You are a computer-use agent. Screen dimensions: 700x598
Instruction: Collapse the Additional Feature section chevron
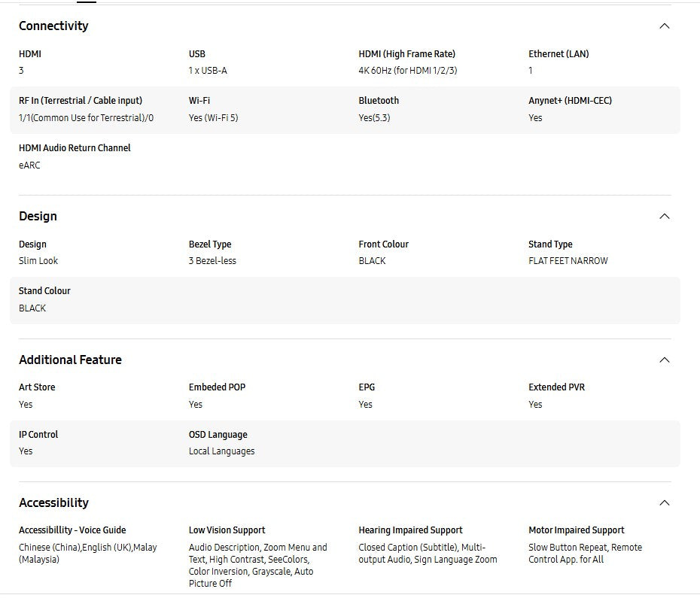tap(664, 360)
